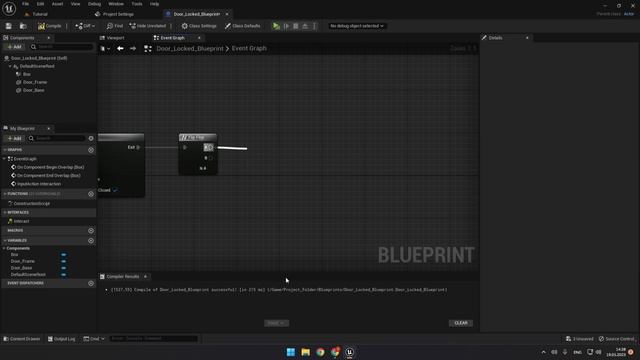Screen dimensions: 640x360
Task: Click Add in the My Blueprint panel
Action: 14,138
